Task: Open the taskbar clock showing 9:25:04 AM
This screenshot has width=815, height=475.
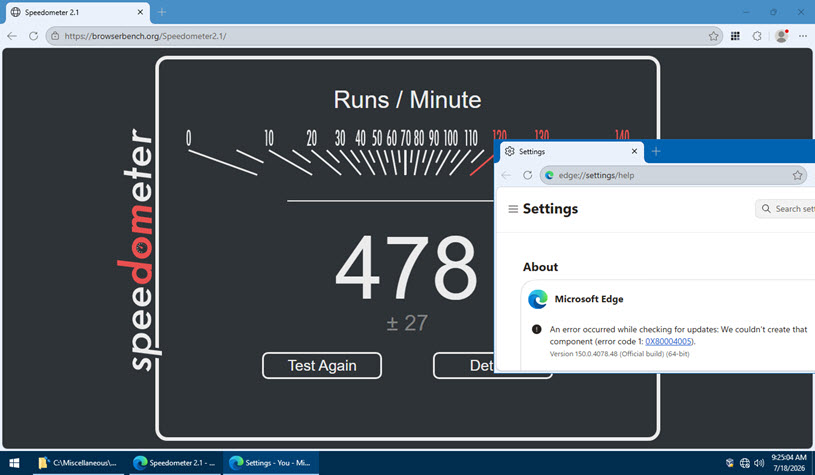Action: point(788,463)
